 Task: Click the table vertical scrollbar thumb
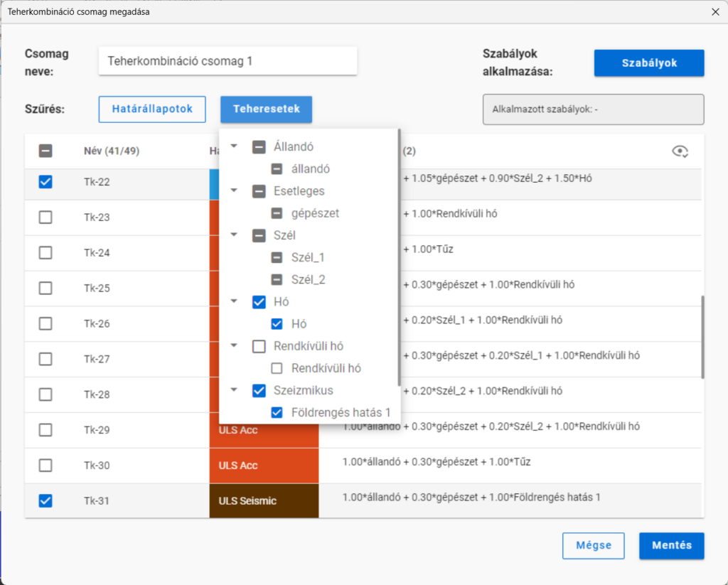702,337
